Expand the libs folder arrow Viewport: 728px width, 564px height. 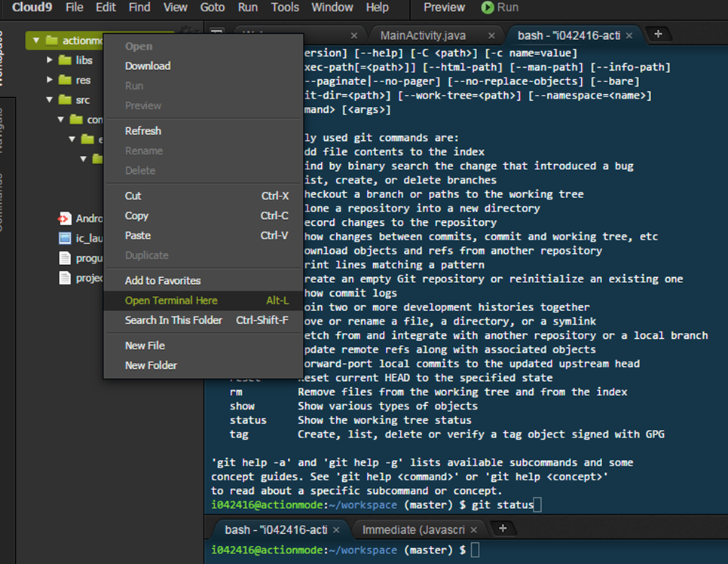pyautogui.click(x=49, y=59)
